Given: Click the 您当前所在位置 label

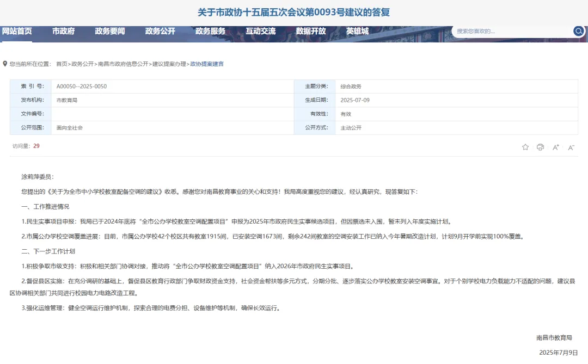Looking at the screenshot, I should pyautogui.click(x=30, y=64).
